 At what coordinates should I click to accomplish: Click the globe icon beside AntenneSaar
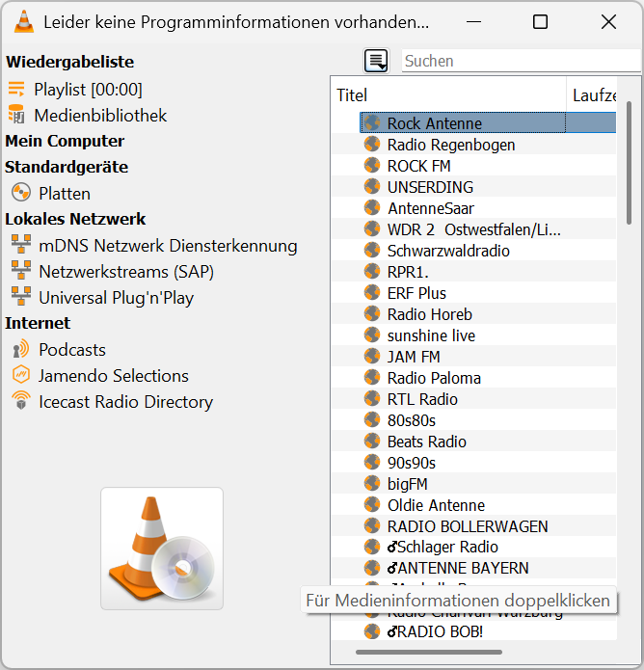(x=372, y=207)
